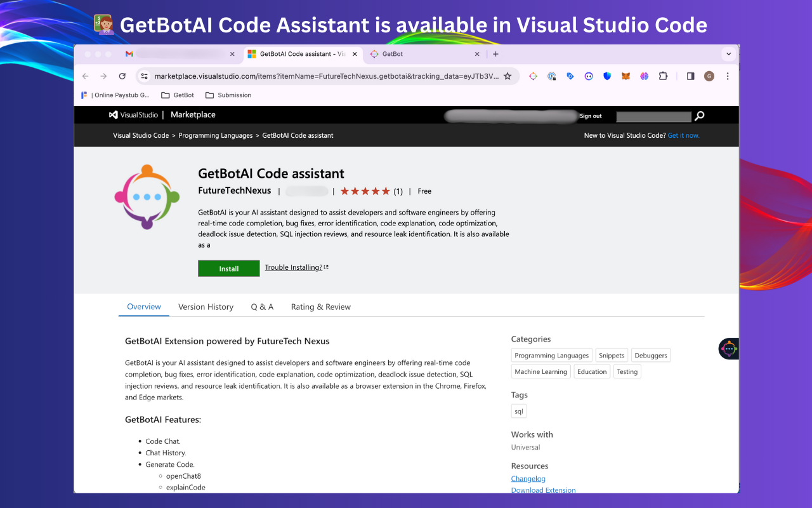Viewport: 812px width, 508px height.
Task: Click the (1) rating count
Action: (398, 191)
